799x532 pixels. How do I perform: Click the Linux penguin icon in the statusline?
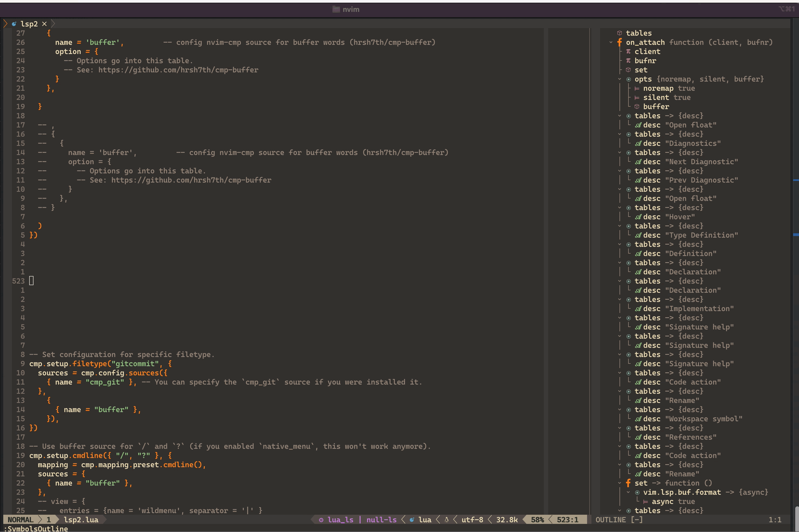[447, 520]
